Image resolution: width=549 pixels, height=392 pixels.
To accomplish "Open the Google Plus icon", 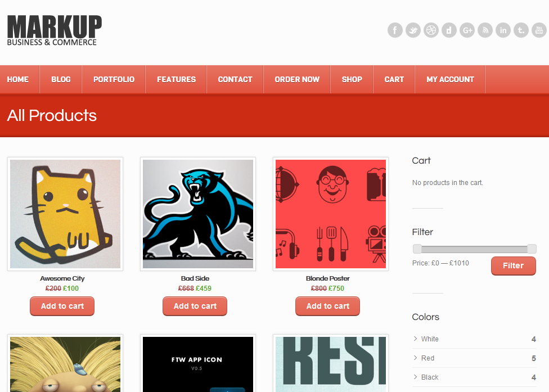I will click(467, 30).
